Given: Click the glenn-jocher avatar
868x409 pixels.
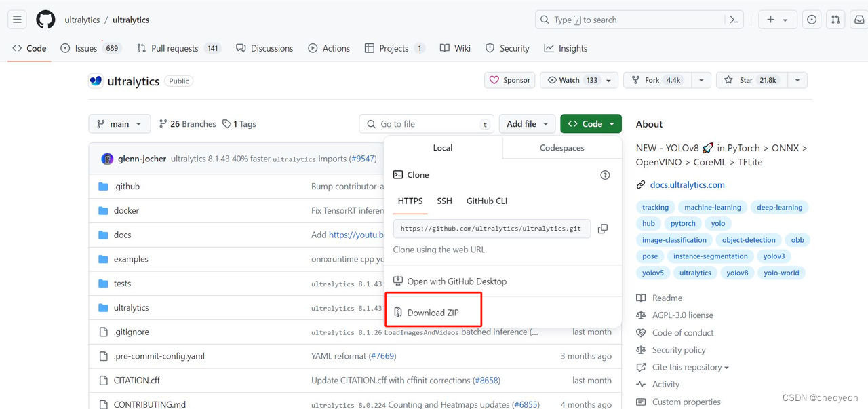Looking at the screenshot, I should tap(107, 159).
